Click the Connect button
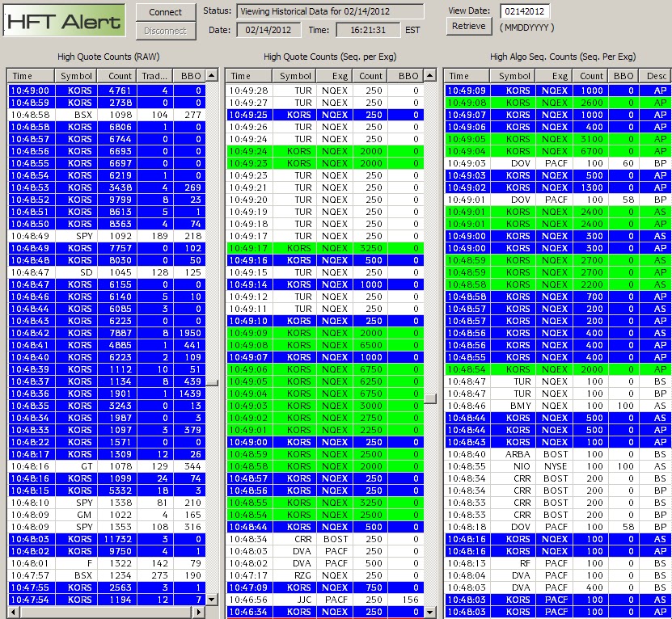 [x=166, y=12]
